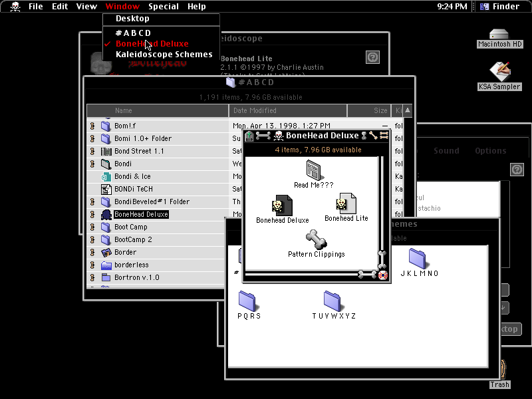Expand the Bond Street 1.1 row
This screenshot has width=532, height=399.
[x=92, y=152]
